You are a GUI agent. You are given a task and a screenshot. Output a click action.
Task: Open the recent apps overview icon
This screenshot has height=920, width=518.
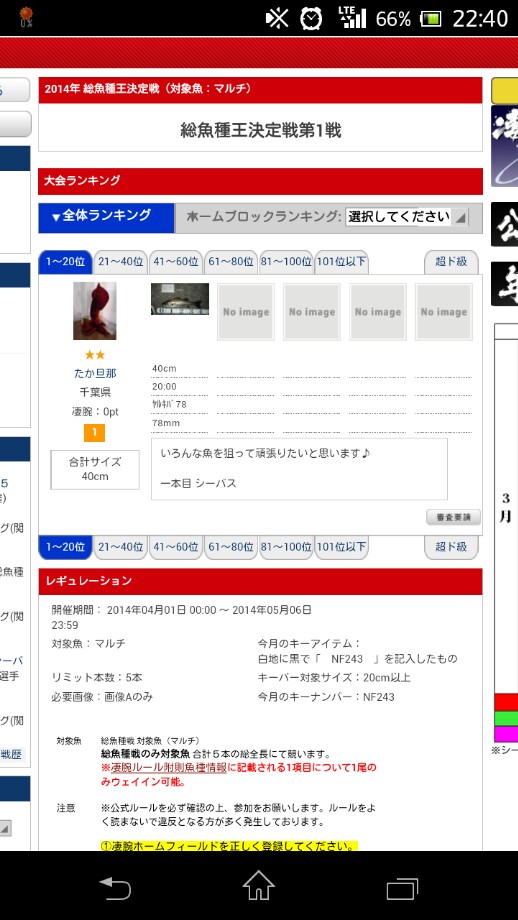[402, 888]
